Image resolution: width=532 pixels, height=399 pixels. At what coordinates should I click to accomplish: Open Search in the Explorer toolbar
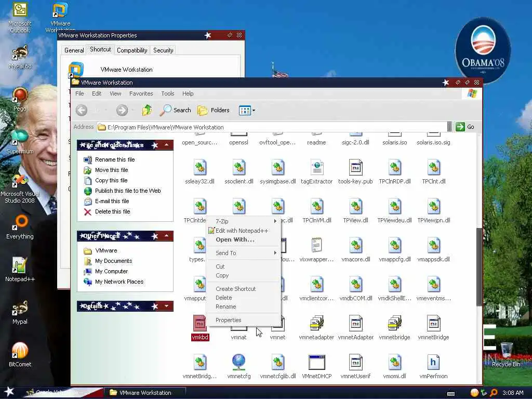click(x=176, y=110)
